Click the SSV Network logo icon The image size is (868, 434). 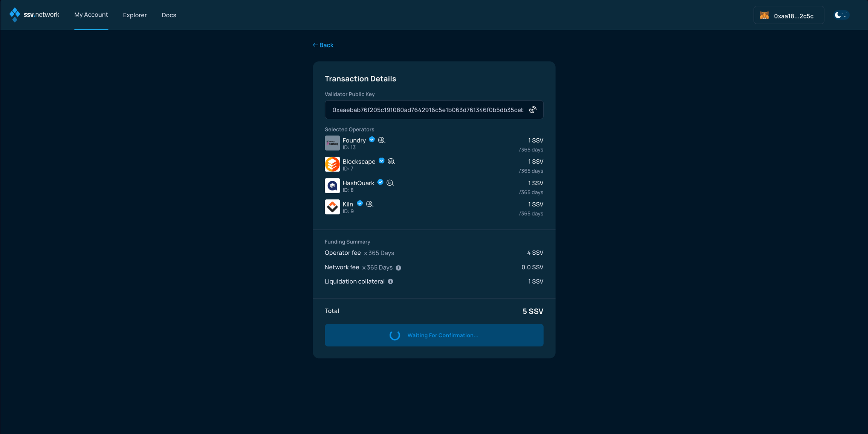pyautogui.click(x=15, y=14)
